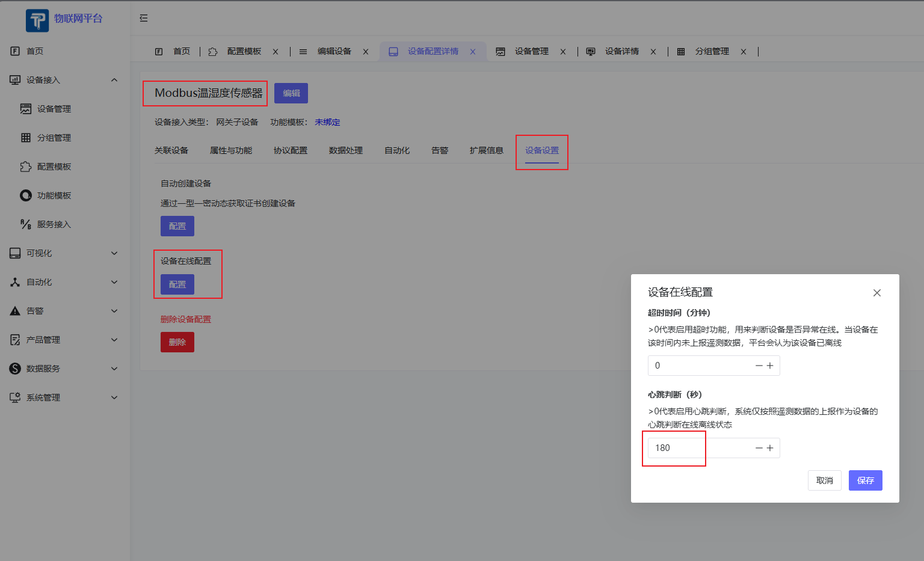
Task: Click the 产品管理 product management icon
Action: tap(14, 340)
